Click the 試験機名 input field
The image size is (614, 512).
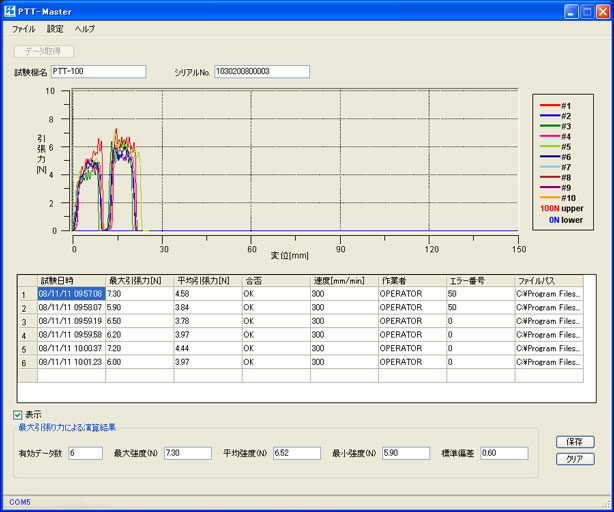point(98,72)
